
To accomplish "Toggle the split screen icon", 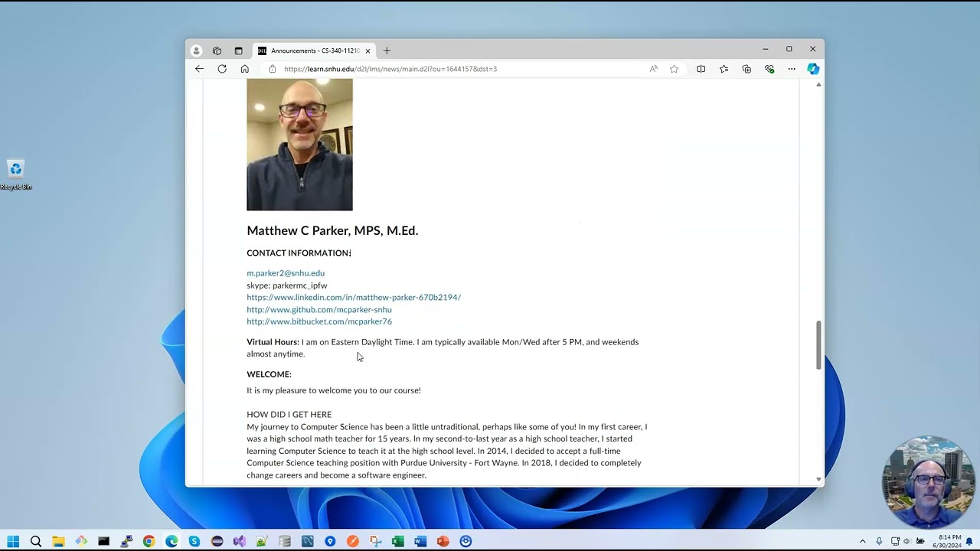I will coord(701,69).
